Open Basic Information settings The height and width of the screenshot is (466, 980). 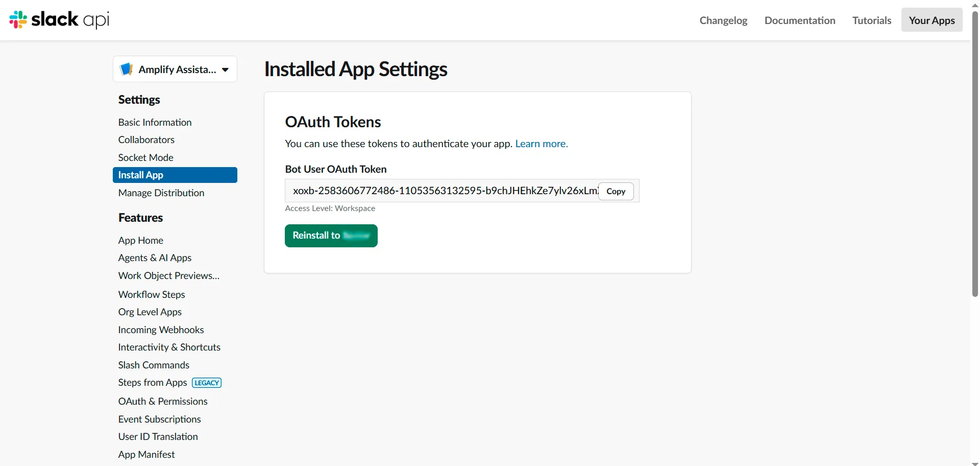[x=155, y=122]
